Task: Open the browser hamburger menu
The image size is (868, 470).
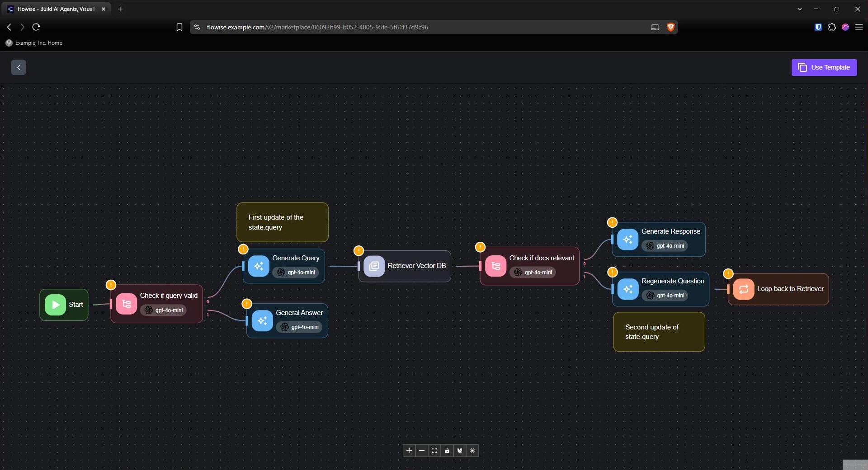Action: (x=859, y=27)
